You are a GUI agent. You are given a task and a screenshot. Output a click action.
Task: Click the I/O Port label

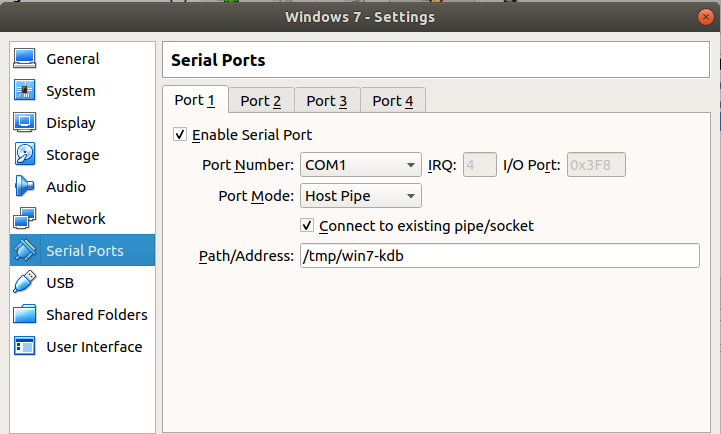[x=532, y=165]
